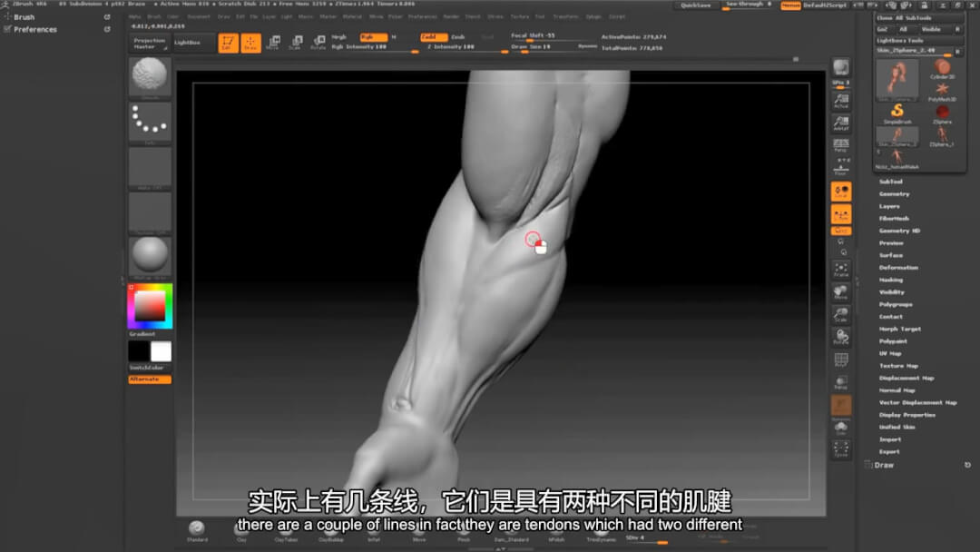
Task: Toggle the Floor grid
Action: coord(840,168)
